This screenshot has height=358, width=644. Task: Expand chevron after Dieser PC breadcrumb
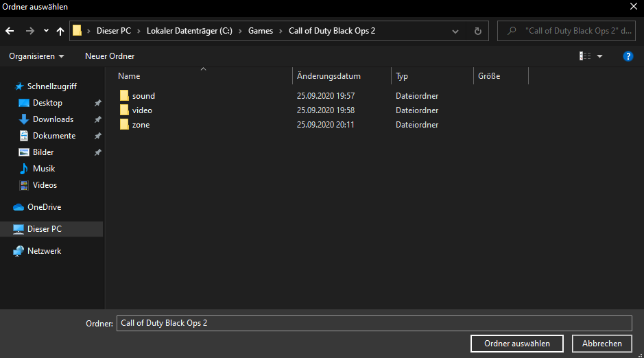(x=139, y=31)
